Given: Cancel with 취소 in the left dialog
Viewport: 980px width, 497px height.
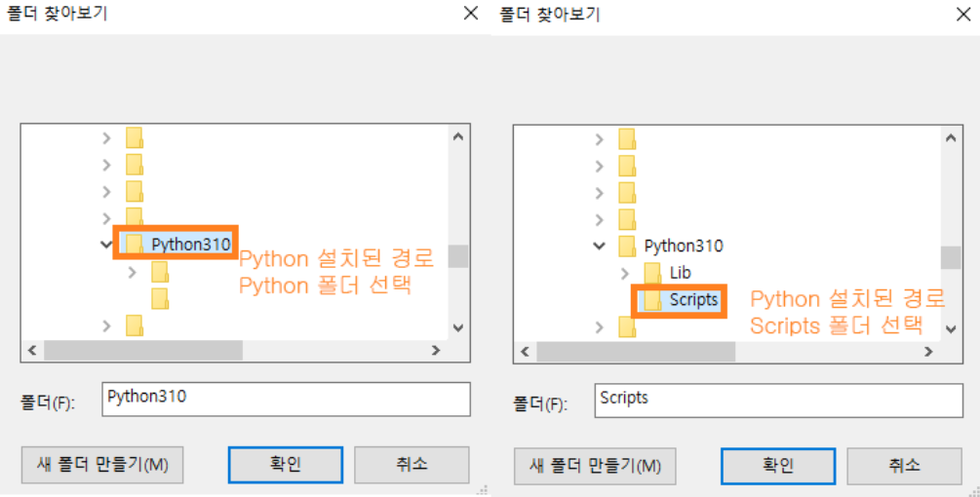Looking at the screenshot, I should click(412, 465).
